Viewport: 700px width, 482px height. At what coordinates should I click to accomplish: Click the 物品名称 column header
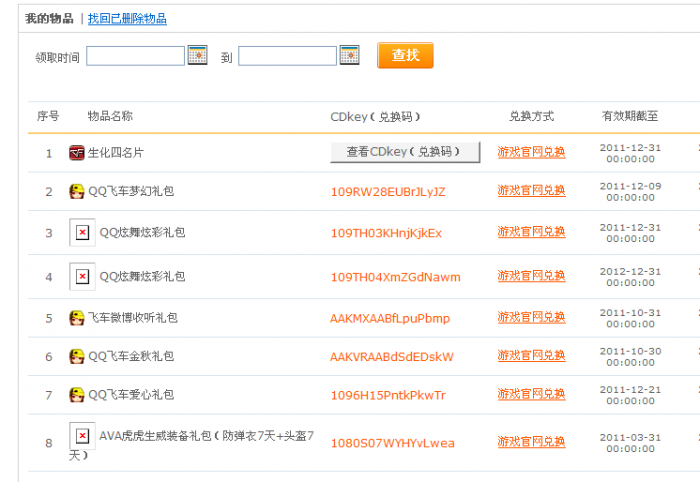110,116
